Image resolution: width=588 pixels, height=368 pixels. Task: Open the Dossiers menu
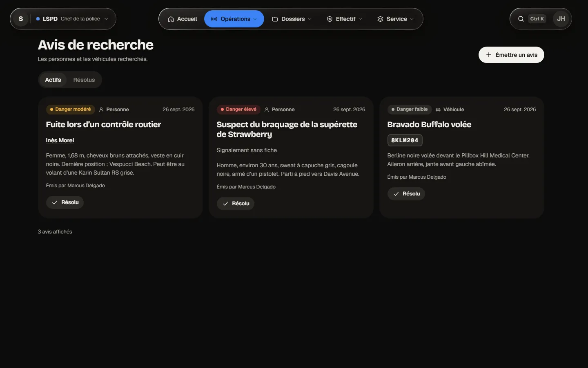(x=292, y=19)
